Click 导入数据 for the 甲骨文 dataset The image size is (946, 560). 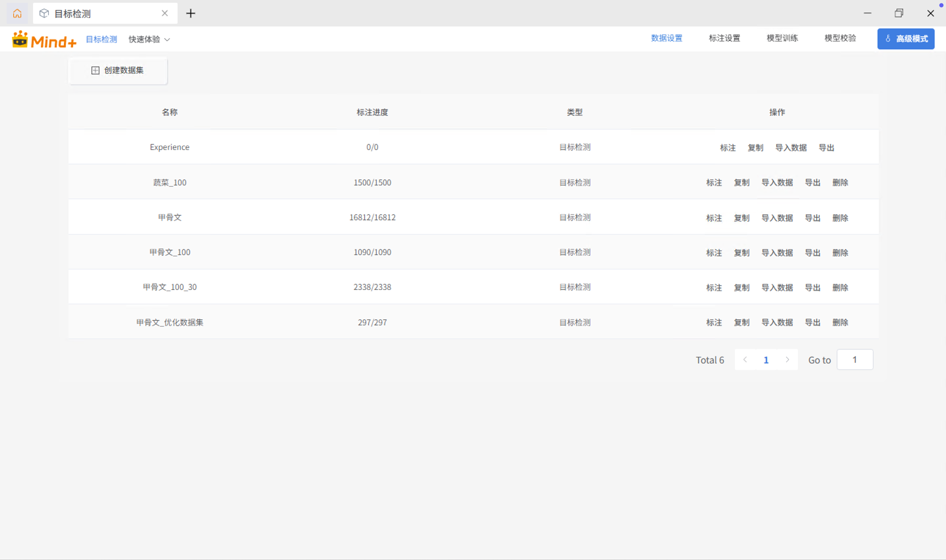[x=777, y=218]
